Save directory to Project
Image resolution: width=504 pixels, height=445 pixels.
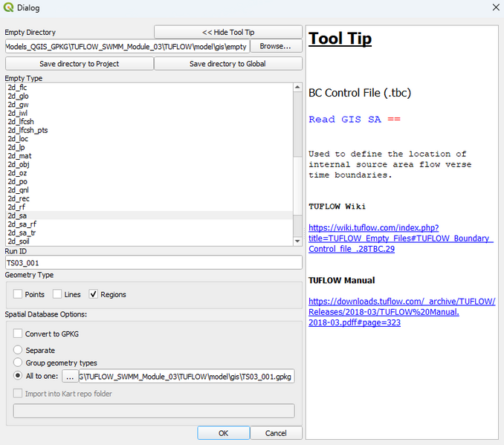pyautogui.click(x=79, y=64)
